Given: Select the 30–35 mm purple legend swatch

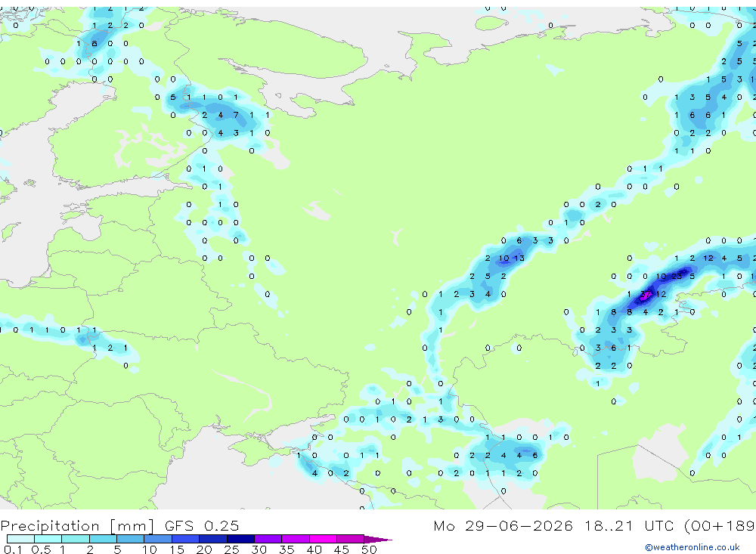Looking at the screenshot, I should pyautogui.click(x=268, y=539).
